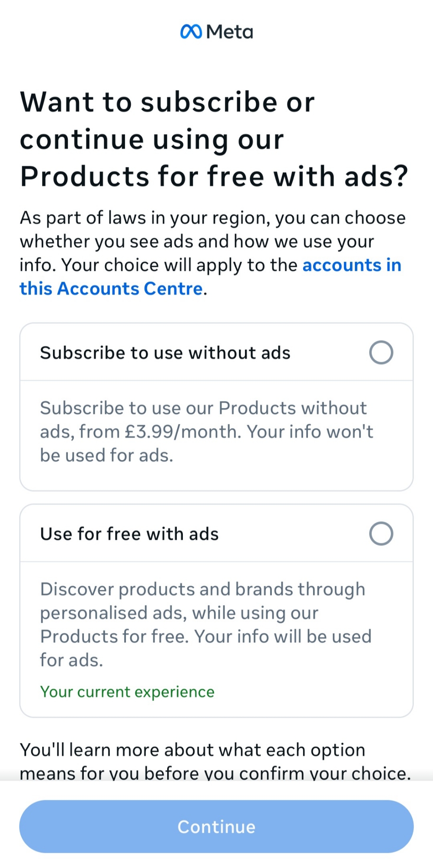Image resolution: width=433 pixels, height=868 pixels.
Task: Click the "Subscribe to use without ads" title
Action: pos(165,353)
